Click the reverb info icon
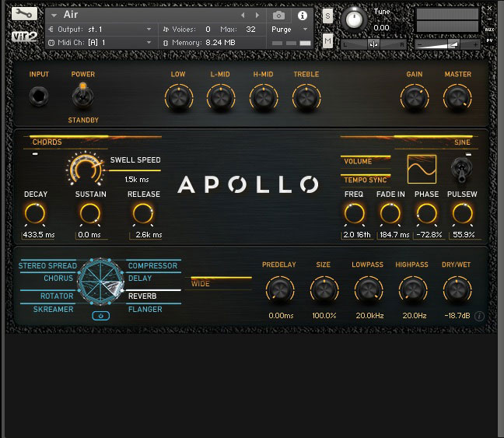The image size is (504, 438). (x=479, y=316)
